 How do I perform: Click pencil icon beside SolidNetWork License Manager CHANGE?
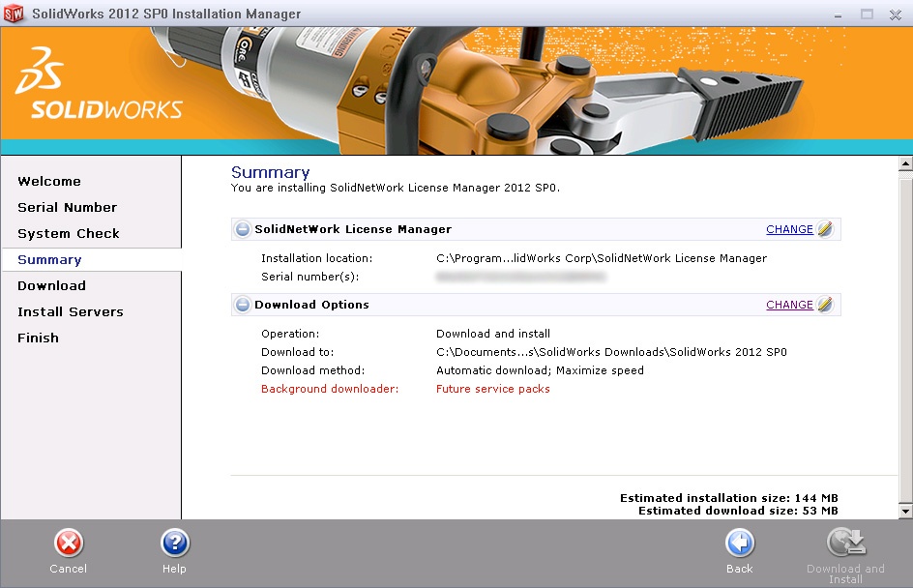click(825, 229)
